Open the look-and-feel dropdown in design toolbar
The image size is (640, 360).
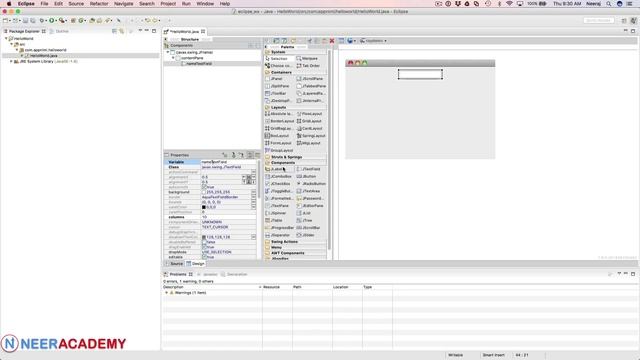[373, 41]
